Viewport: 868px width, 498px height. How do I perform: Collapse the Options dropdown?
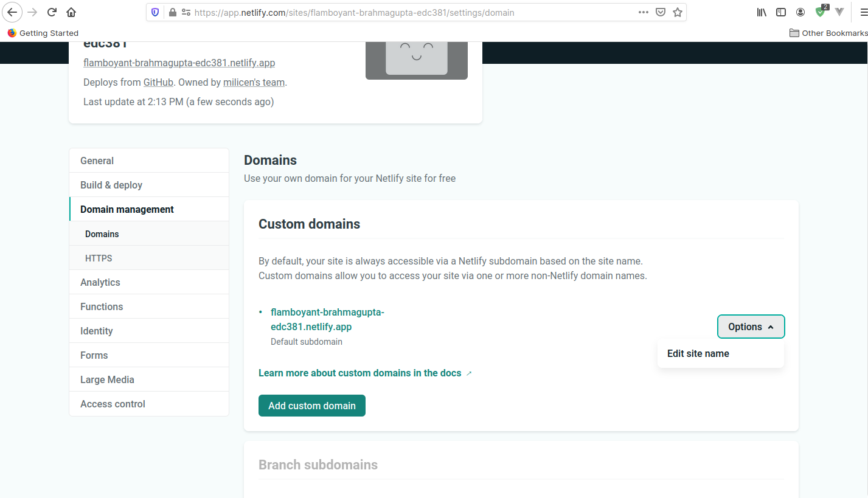tap(751, 327)
